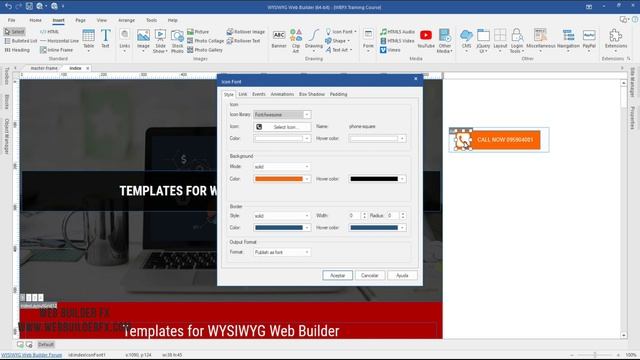Click the Select Icon button
This screenshot has height=360, width=640.
point(282,127)
